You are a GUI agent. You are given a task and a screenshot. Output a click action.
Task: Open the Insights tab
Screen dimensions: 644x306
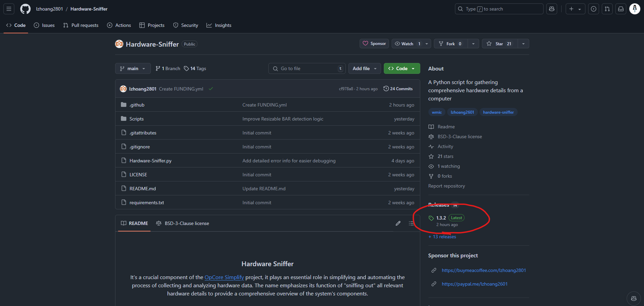[219, 25]
